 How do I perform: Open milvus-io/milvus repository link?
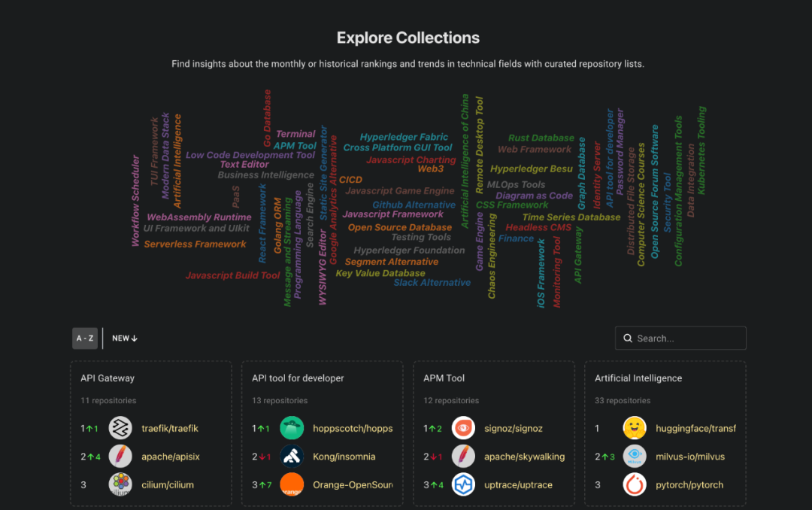click(x=689, y=457)
